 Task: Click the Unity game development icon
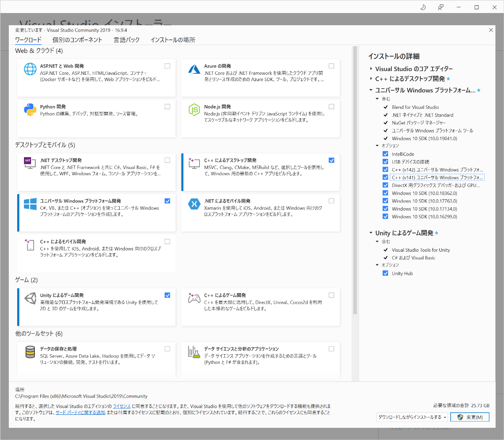point(30,298)
